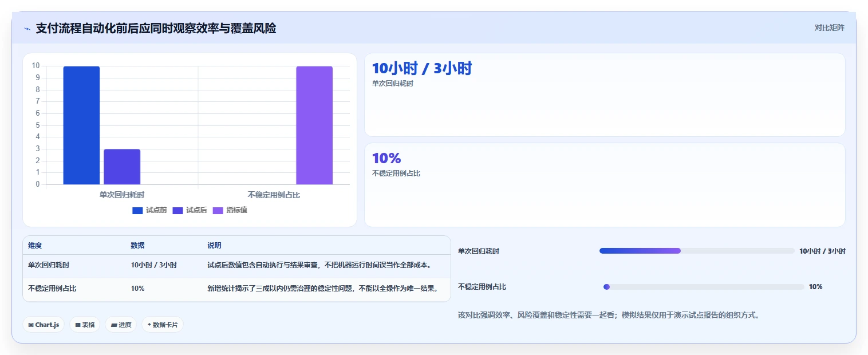Click the 单次回归耗时 chart axis label

(122, 195)
